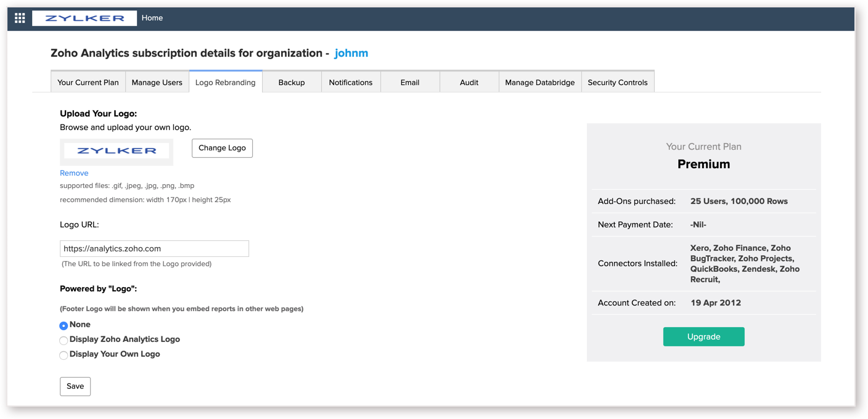Click 'Your Current Plan' panel heading
Image resolution: width=868 pixels, height=419 pixels.
pos(703,147)
